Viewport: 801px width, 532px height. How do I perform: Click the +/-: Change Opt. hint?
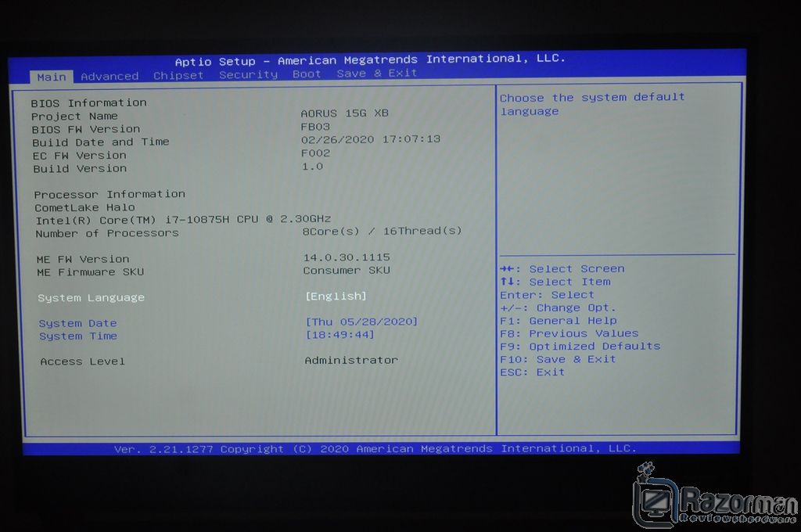[559, 308]
